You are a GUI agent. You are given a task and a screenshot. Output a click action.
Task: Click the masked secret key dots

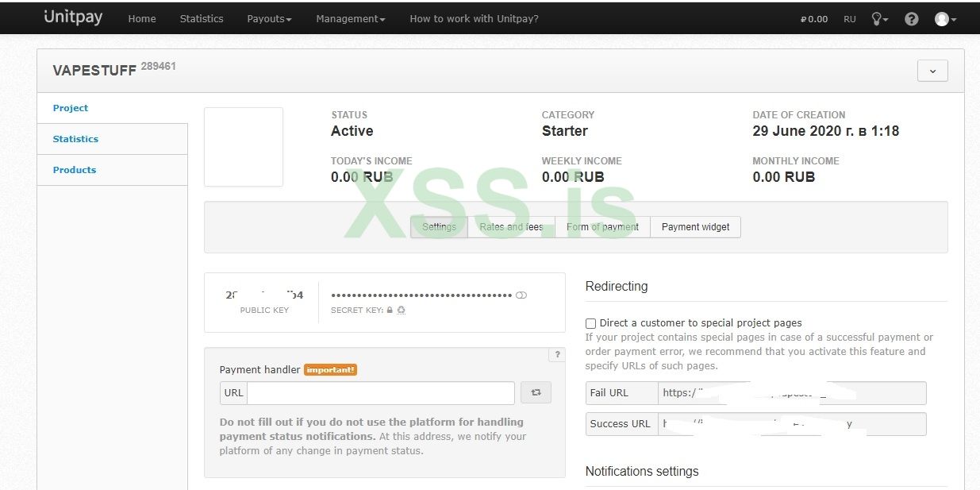421,295
